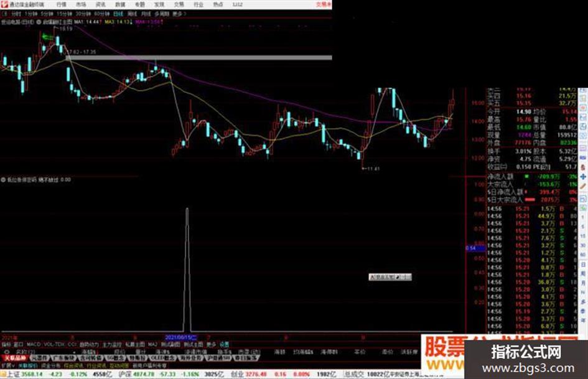Click the pencil drawing tool icon in right sidebar
The image size is (588, 379).
tap(583, 186)
